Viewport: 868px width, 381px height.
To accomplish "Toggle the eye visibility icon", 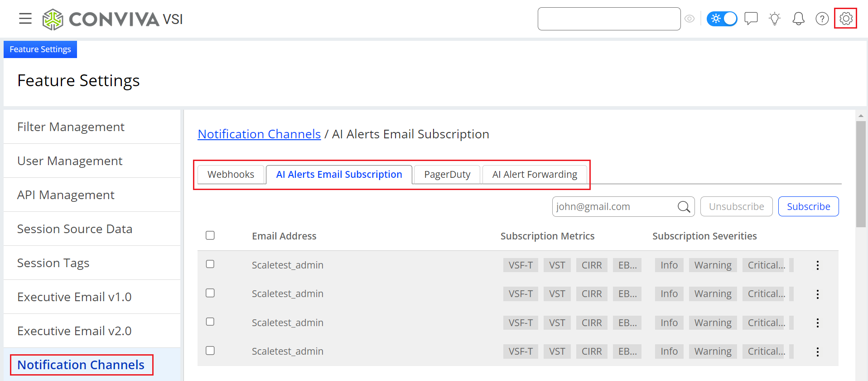I will pos(690,19).
